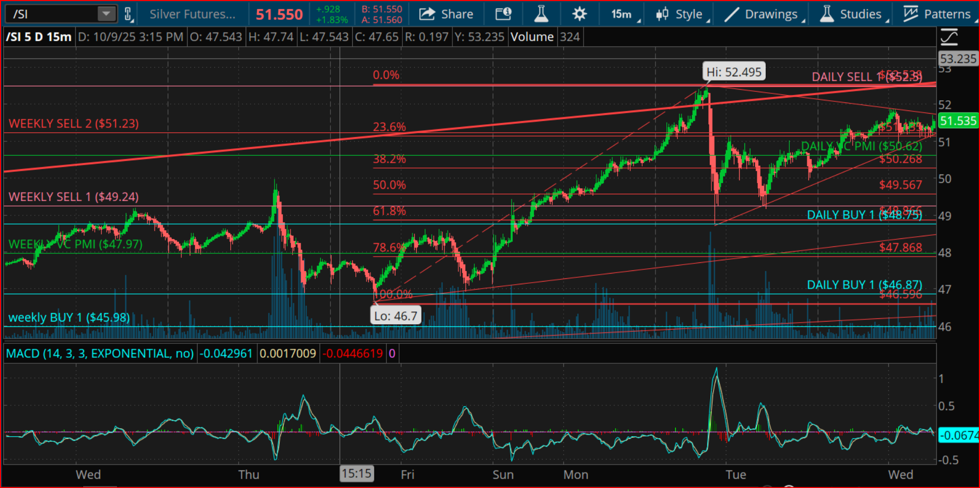Click the symbol link clipboard icon

tap(128, 14)
